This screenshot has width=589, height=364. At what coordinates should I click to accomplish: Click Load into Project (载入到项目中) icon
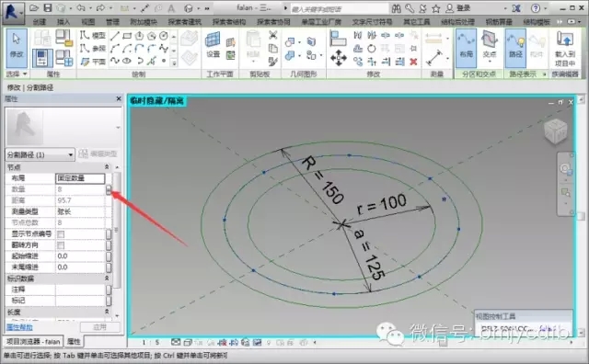point(564,49)
